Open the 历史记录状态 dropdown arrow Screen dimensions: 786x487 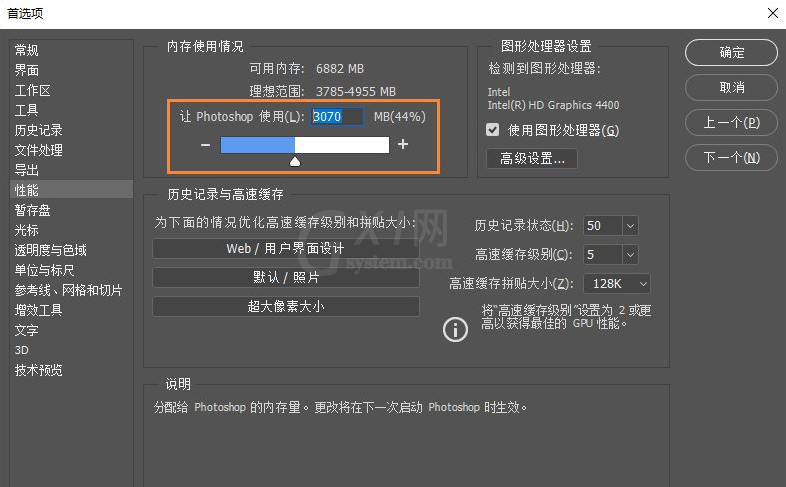click(x=630, y=225)
